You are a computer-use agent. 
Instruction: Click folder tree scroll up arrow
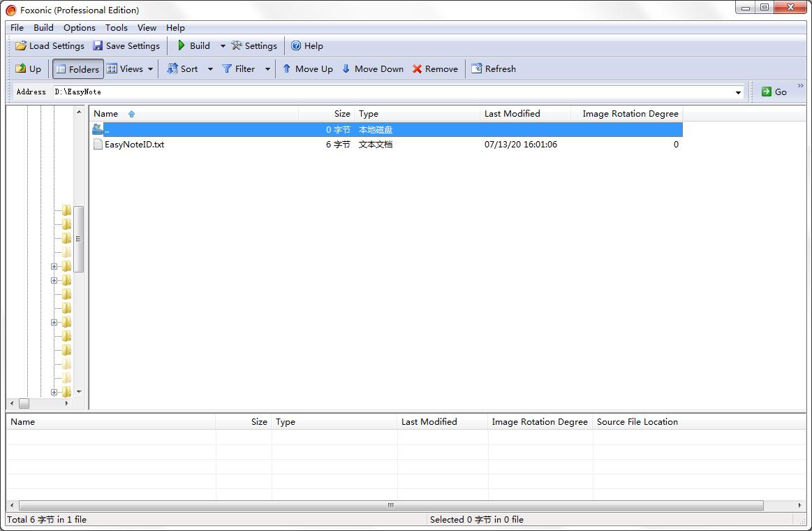(x=79, y=111)
